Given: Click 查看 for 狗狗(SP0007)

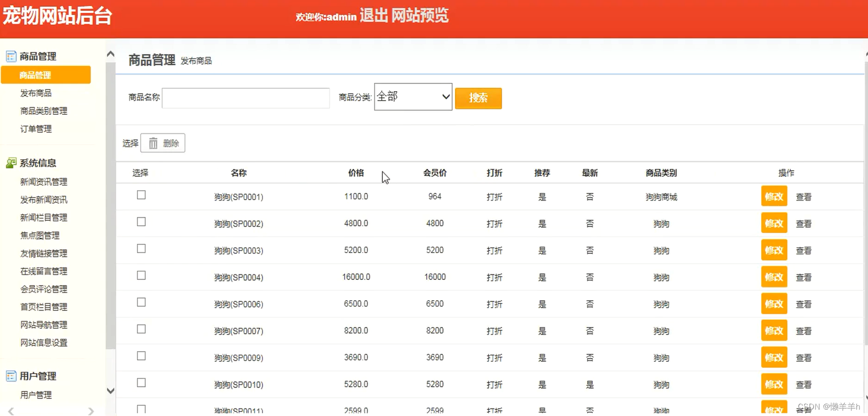Looking at the screenshot, I should tap(804, 331).
